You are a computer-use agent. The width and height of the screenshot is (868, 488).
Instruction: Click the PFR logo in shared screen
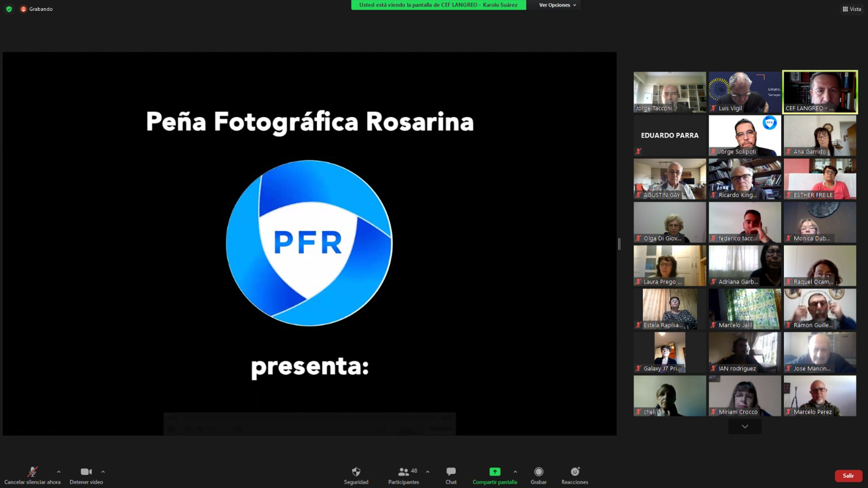[309, 243]
